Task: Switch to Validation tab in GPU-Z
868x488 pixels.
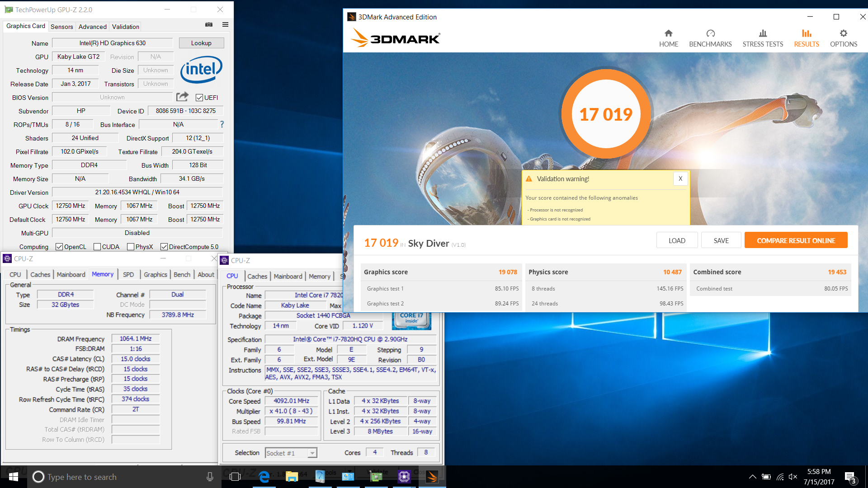Action: pyautogui.click(x=126, y=27)
